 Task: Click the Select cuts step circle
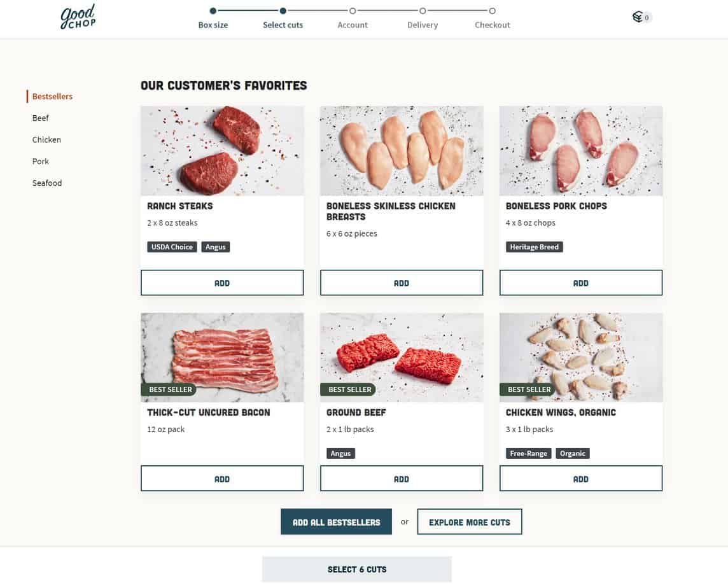[x=283, y=11]
